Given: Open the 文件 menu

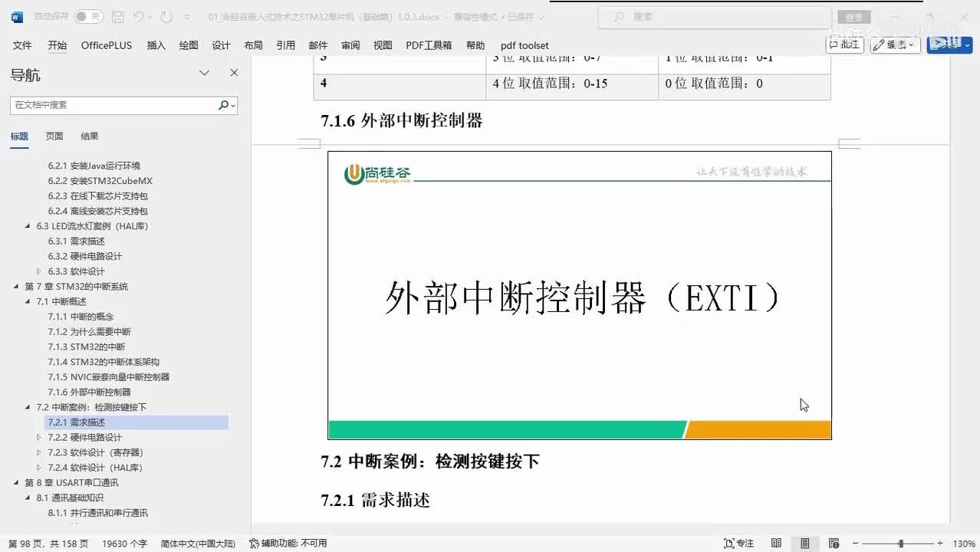Looking at the screenshot, I should tap(22, 45).
